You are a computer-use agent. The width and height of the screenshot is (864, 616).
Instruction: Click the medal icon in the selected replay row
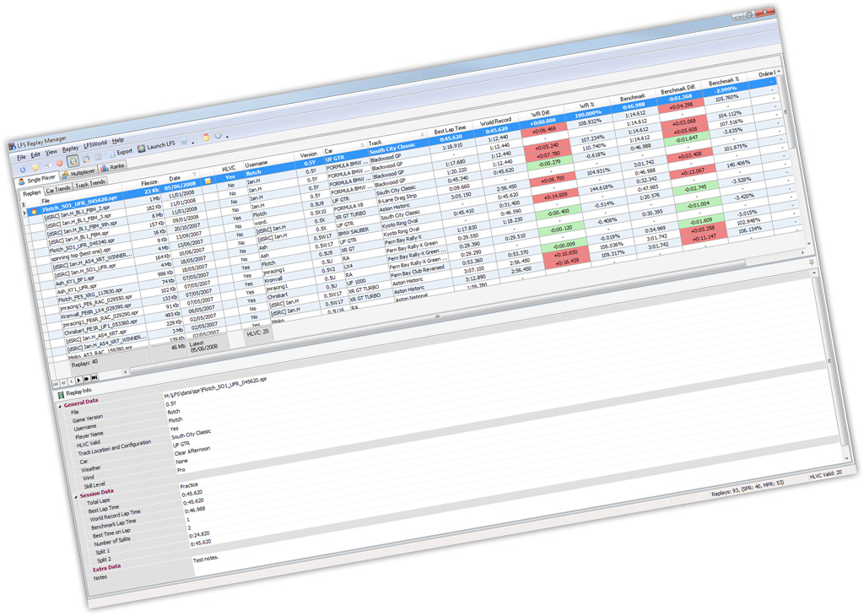[x=34, y=211]
